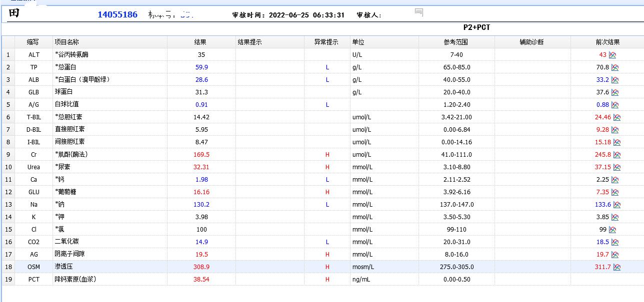Viewport: 644px width, 302px height.
Task: Click the 单位 column header
Action: click(x=384, y=42)
